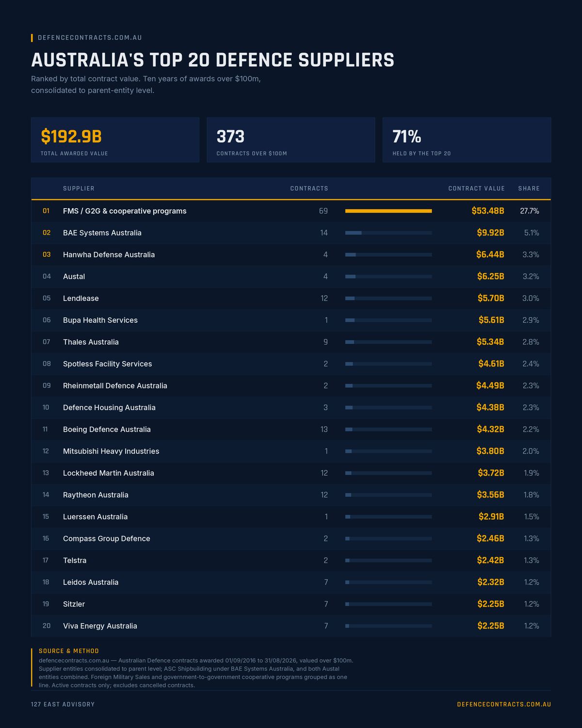Sort by the CONTRACTS column header
Image resolution: width=582 pixels, height=728 pixels.
[309, 188]
